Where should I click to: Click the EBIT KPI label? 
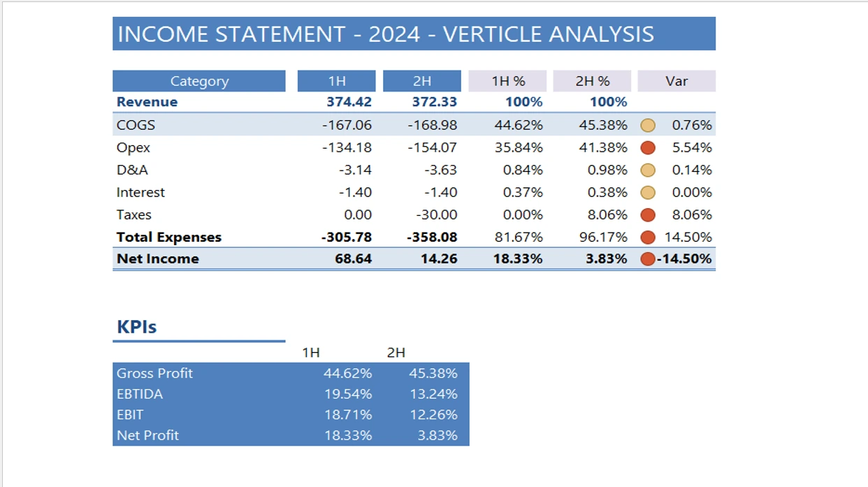pyautogui.click(x=130, y=415)
